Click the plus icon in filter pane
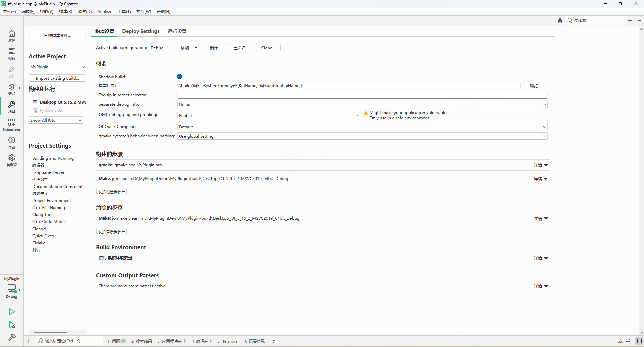644x347 pixels. point(630,21)
